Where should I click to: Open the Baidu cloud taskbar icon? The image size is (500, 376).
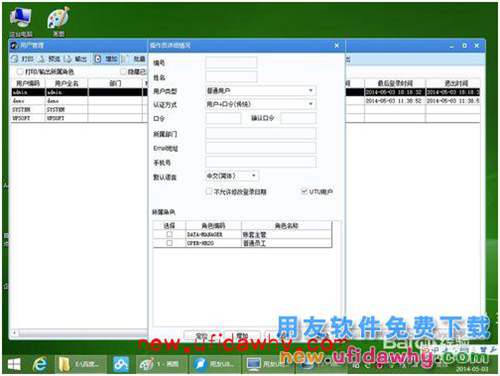(x=121, y=364)
